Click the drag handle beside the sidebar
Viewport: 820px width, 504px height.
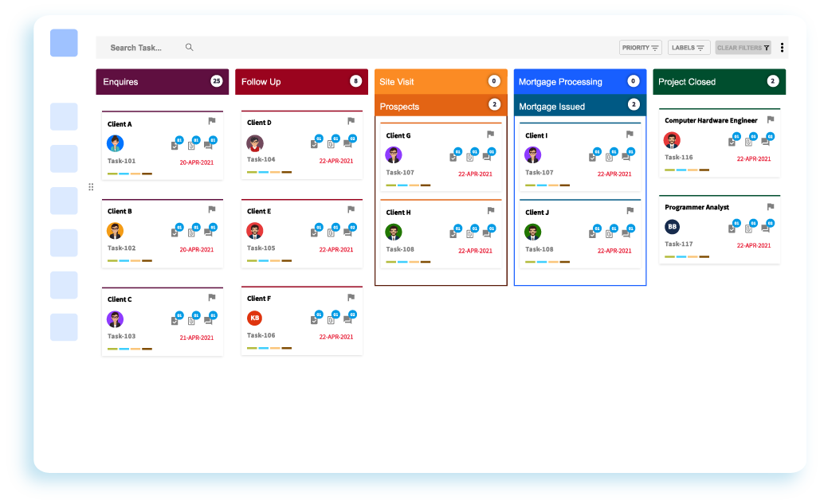tap(91, 187)
